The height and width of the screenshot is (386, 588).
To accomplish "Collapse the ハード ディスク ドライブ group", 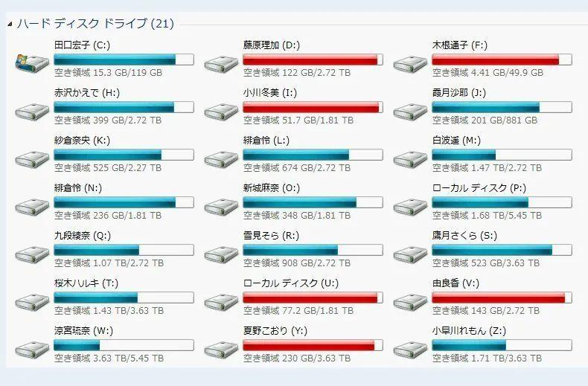I will click(10, 25).
